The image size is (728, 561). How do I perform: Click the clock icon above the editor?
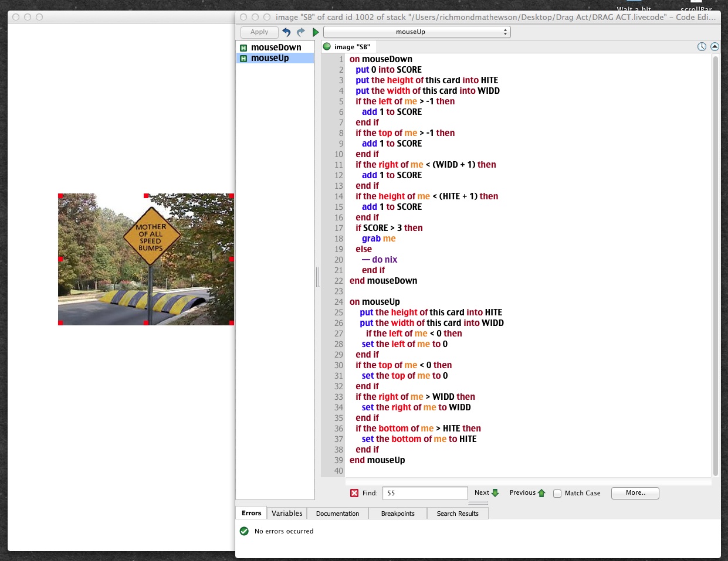pos(702,47)
